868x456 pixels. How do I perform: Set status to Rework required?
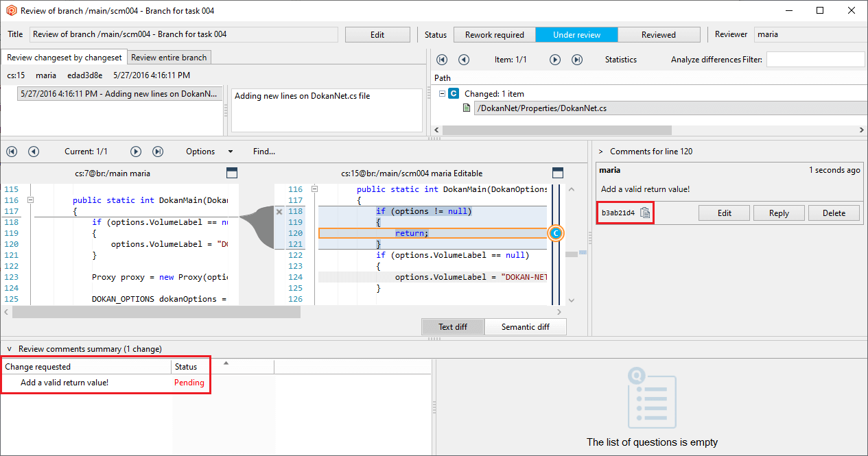(494, 35)
